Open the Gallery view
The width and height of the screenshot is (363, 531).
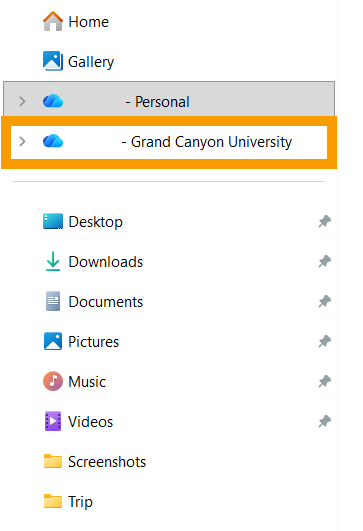pos(91,62)
